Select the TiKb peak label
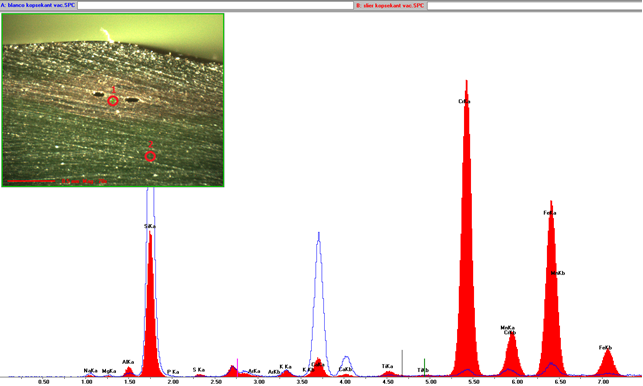The width and height of the screenshot is (643, 386). [x=423, y=370]
